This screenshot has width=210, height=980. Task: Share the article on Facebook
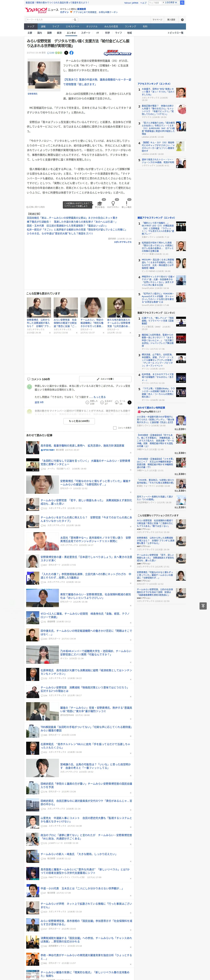coord(71,53)
